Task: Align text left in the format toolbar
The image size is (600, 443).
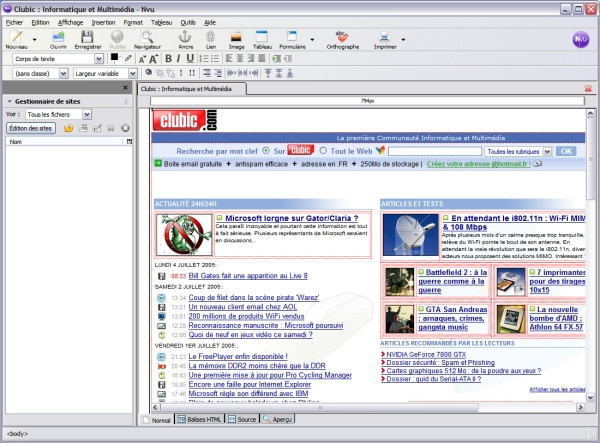Action: (x=229, y=59)
